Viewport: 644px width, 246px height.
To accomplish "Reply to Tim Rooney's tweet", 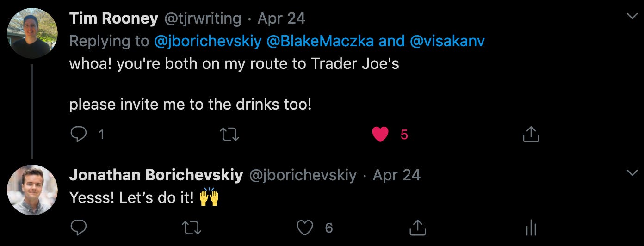I will pos(79,135).
